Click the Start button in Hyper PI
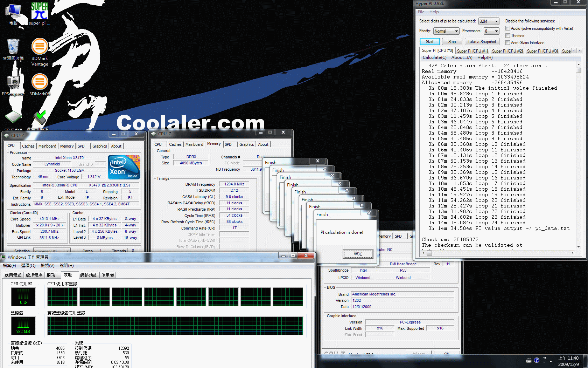 coord(429,42)
